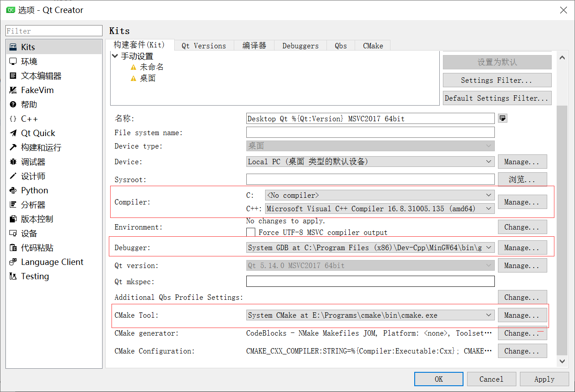Select the Python settings icon
This screenshot has width=575, height=392.
click(34, 190)
